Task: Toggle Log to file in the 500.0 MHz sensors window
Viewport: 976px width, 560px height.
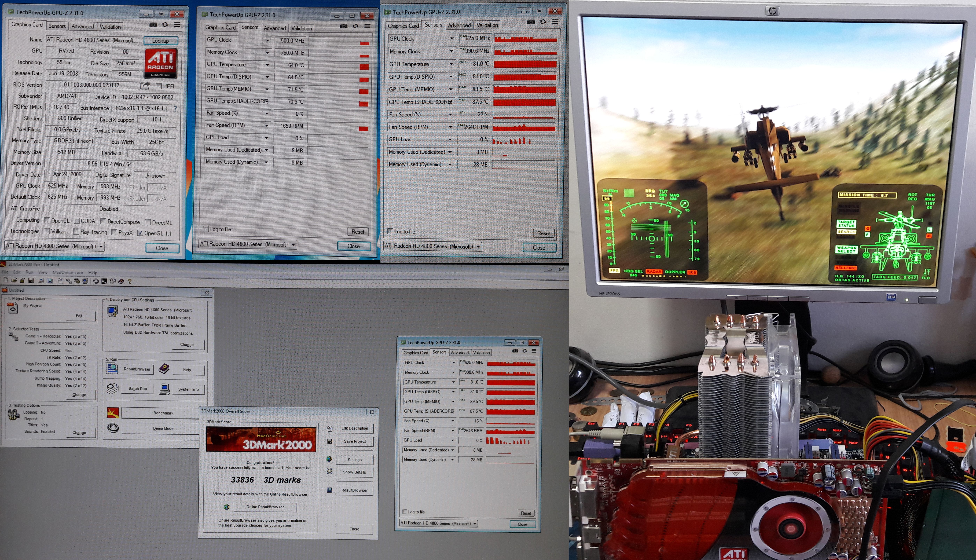Action: point(206,229)
